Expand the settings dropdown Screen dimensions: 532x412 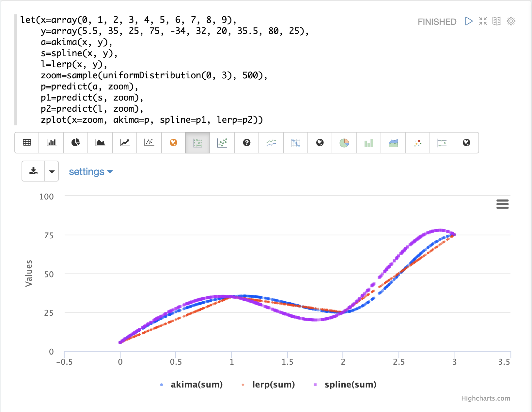click(91, 172)
